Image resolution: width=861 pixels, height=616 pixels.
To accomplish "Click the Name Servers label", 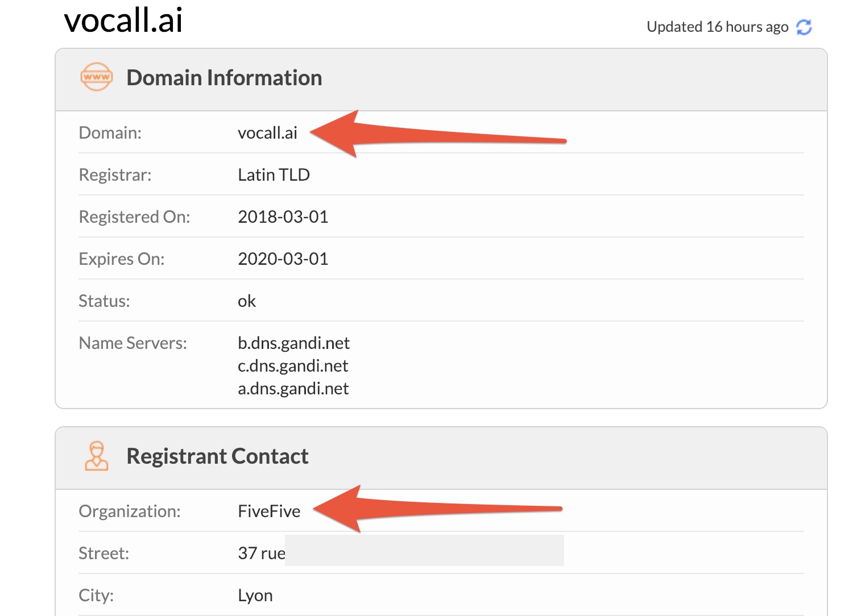I will point(133,343).
